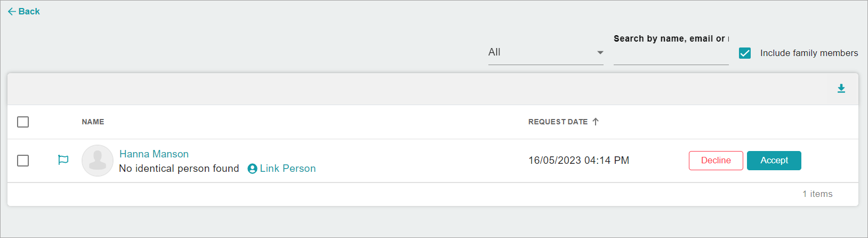Decline Hanna Manson's request

(x=716, y=161)
